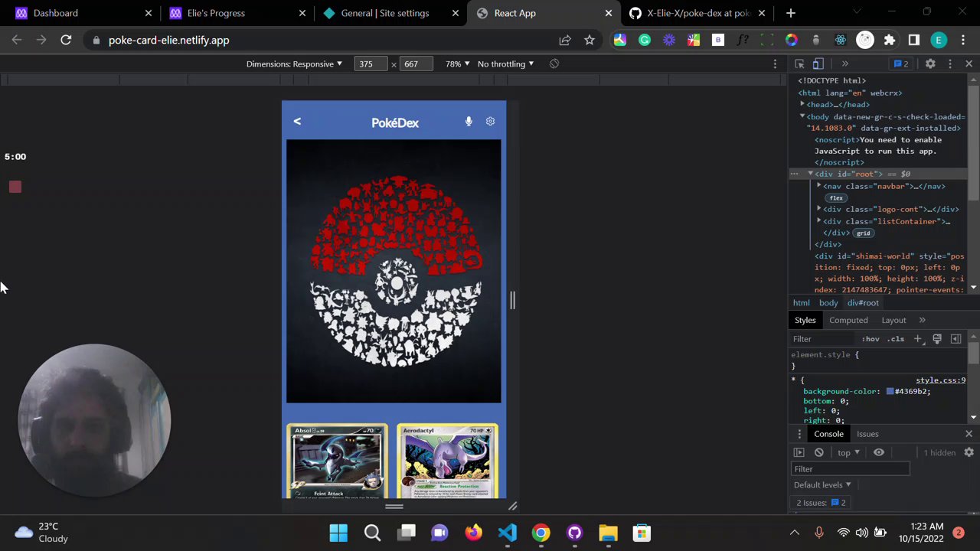This screenshot has height=551, width=980.
Task: Reload the page with the browser refresh button
Action: (x=66, y=40)
